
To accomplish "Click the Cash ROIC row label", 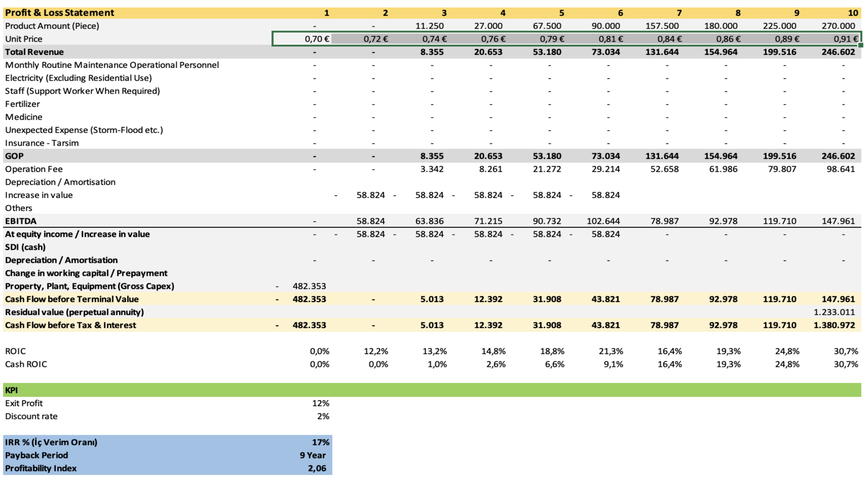I will click(x=26, y=364).
